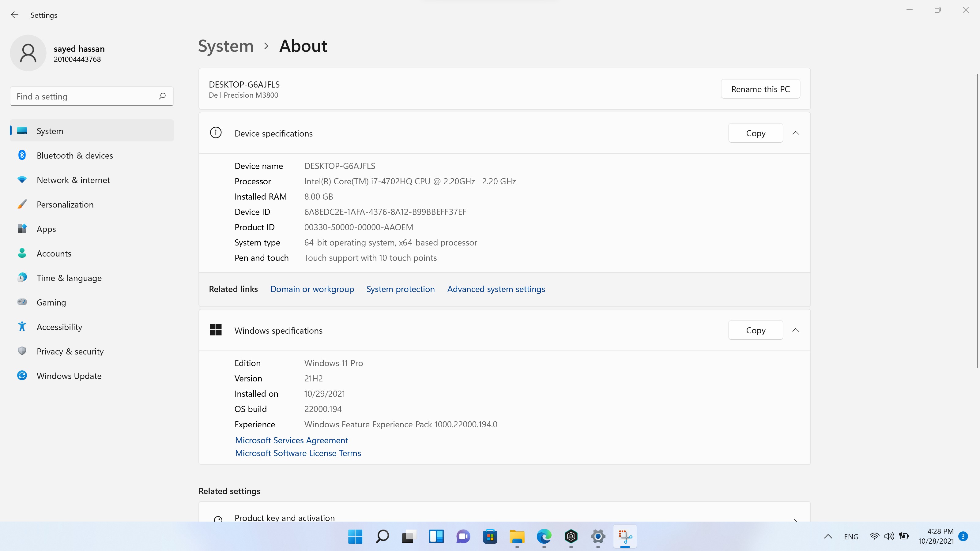Focus the Find a setting search box
This screenshot has width=980, height=551.
point(92,96)
